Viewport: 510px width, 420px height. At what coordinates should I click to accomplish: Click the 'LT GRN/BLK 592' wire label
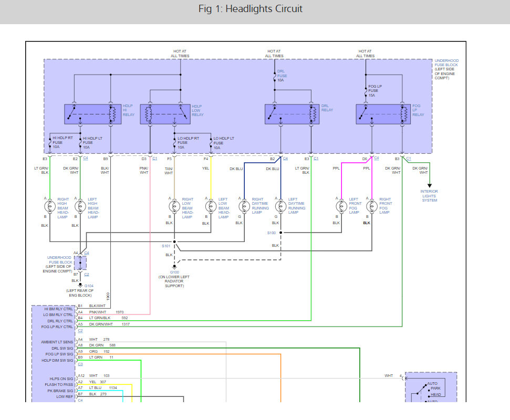[108, 318]
